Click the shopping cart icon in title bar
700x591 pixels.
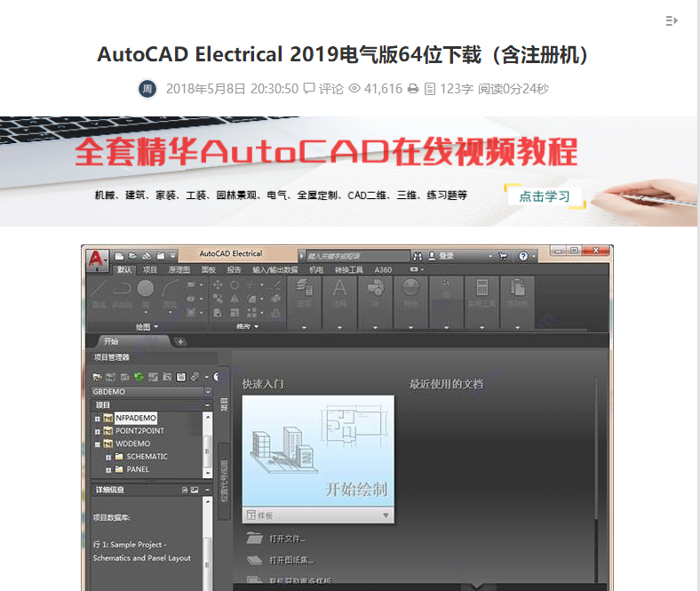click(x=504, y=256)
